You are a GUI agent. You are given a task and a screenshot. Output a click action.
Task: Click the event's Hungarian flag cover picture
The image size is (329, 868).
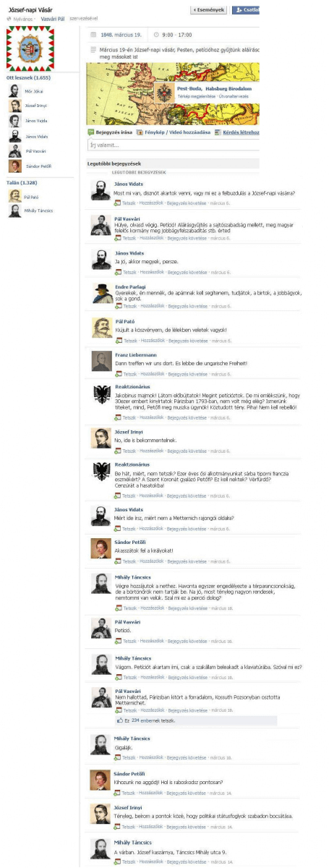[x=30, y=48]
